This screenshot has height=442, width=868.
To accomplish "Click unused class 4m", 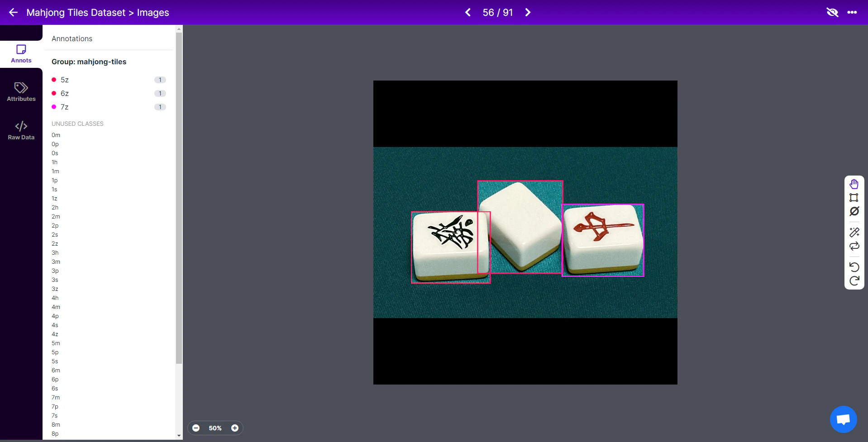I will click(56, 307).
